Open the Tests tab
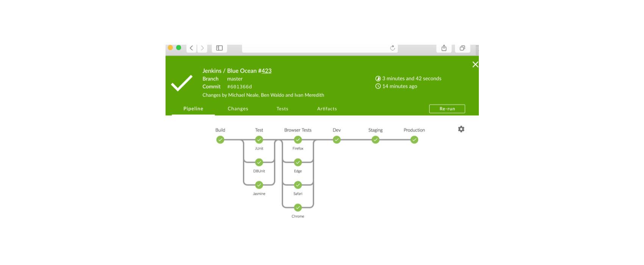The width and height of the screenshot is (644, 265). tap(282, 109)
